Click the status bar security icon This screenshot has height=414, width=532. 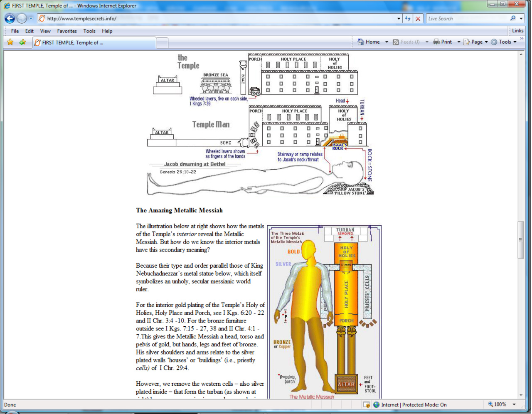(367, 404)
